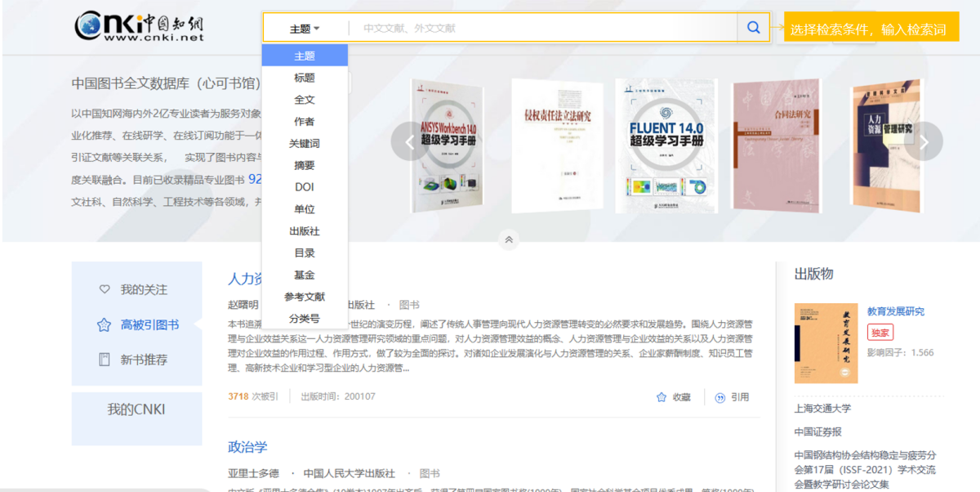Select 参考文献 search field option

[305, 297]
